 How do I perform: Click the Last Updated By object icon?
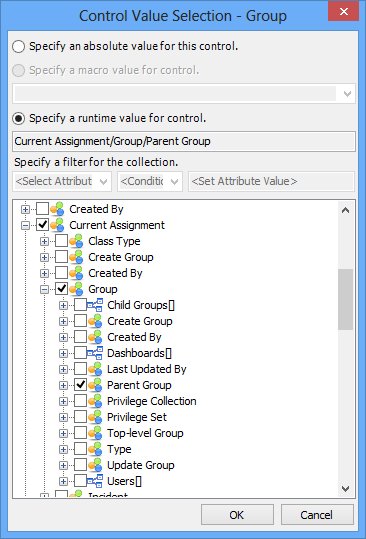coord(95,369)
